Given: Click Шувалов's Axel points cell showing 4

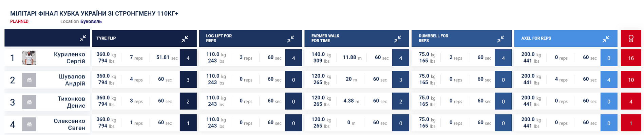Looking at the screenshot, I should pos(609,80).
